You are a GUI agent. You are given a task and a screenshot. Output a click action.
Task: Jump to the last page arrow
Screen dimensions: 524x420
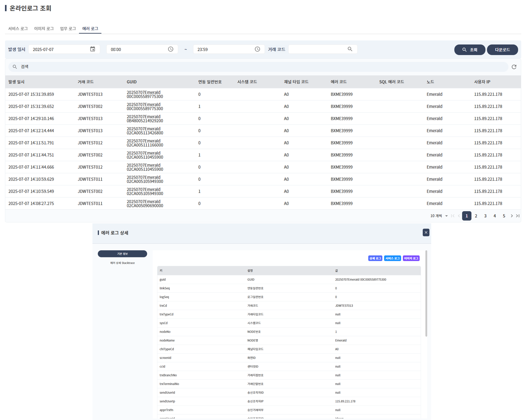(518, 216)
